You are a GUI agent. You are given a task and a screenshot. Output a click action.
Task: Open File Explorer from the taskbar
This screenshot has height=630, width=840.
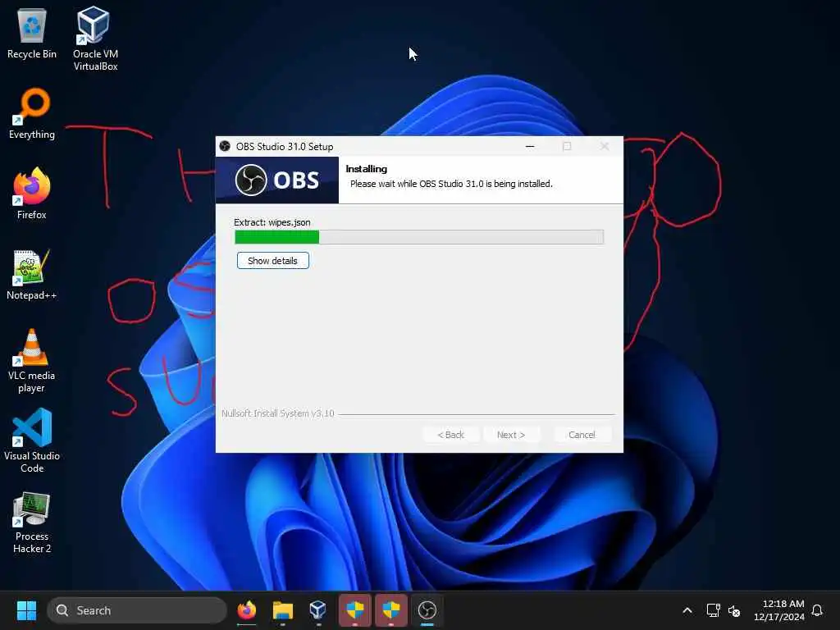click(x=282, y=610)
